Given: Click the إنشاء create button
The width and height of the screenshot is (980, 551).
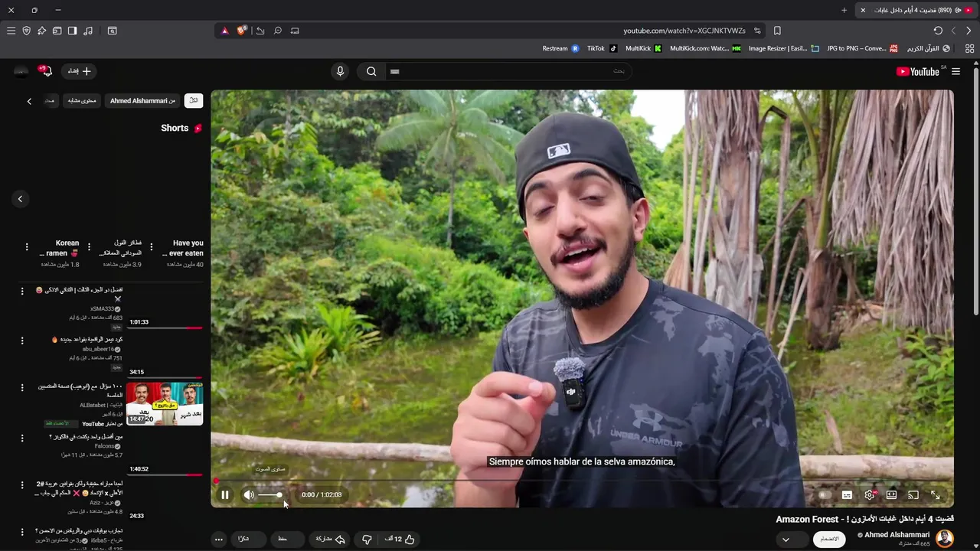Looking at the screenshot, I should tap(79, 71).
